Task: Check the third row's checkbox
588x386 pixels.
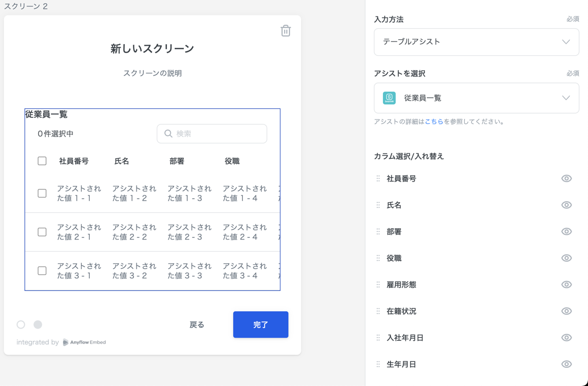Action: 42,270
